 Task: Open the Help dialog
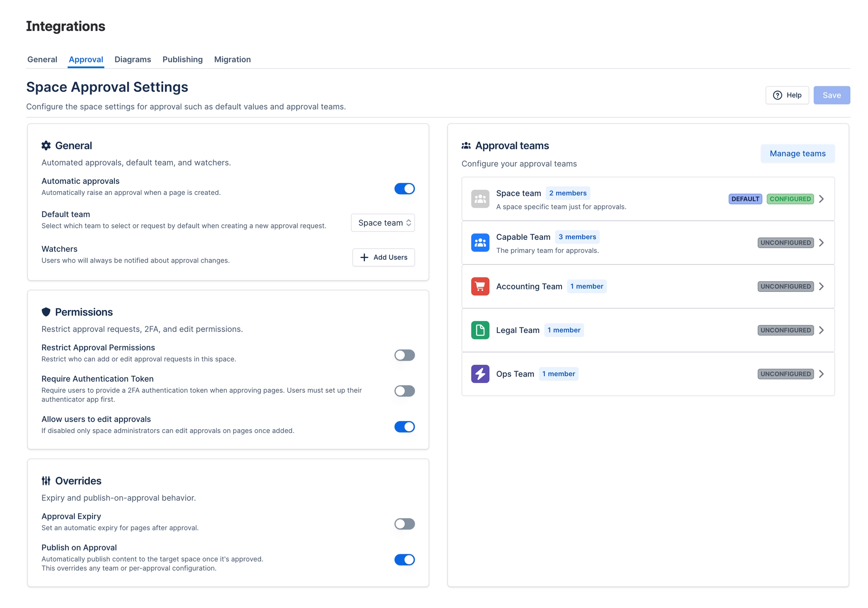point(787,95)
